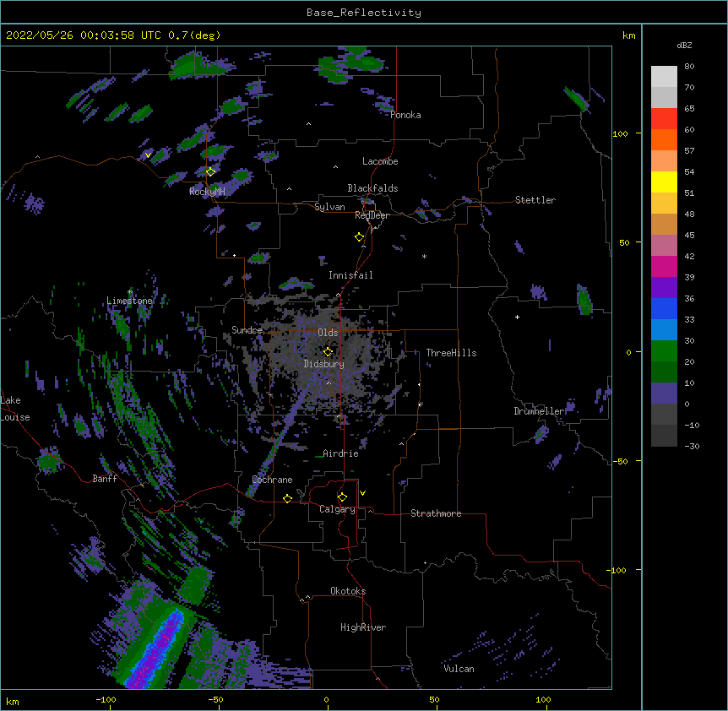Click the green echo patch east of Drumheller
This screenshot has height=711, width=728.
(x=584, y=299)
